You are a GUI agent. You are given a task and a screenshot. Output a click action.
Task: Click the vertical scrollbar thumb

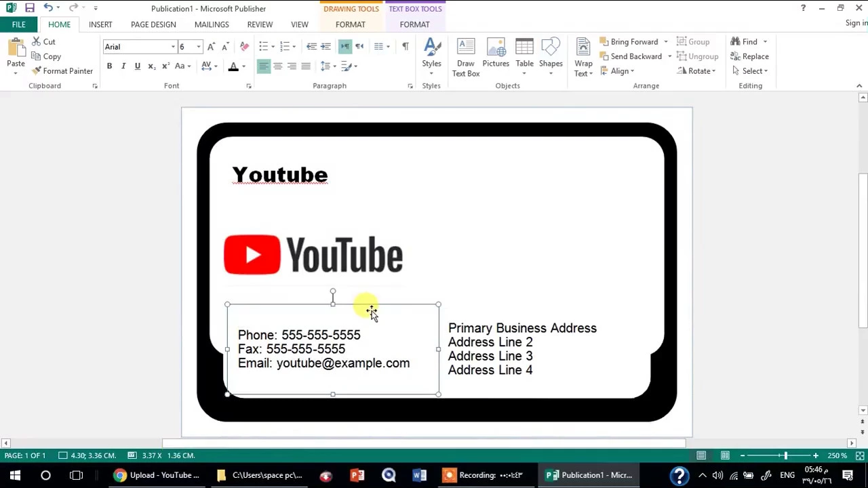(x=863, y=251)
